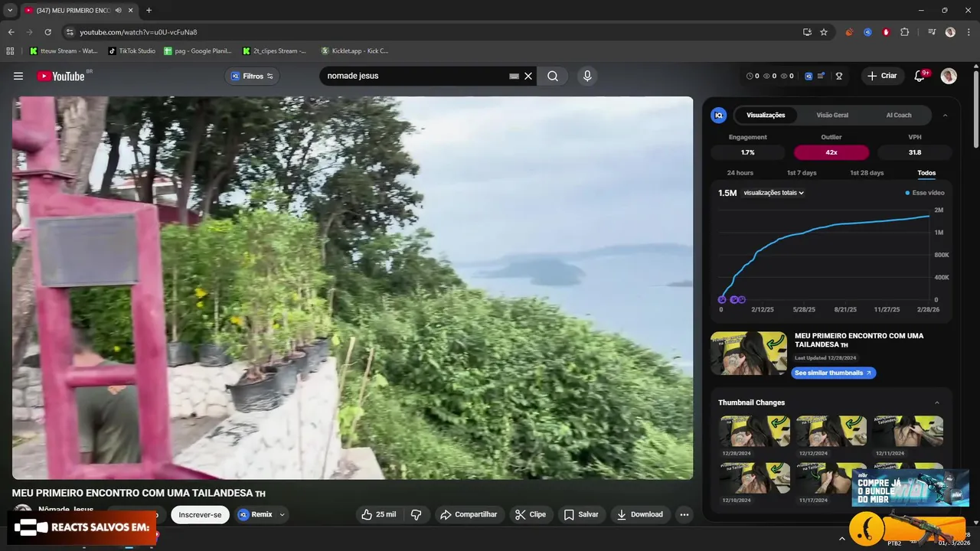
Task: Open YouTube notifications bell
Action: point(920,76)
